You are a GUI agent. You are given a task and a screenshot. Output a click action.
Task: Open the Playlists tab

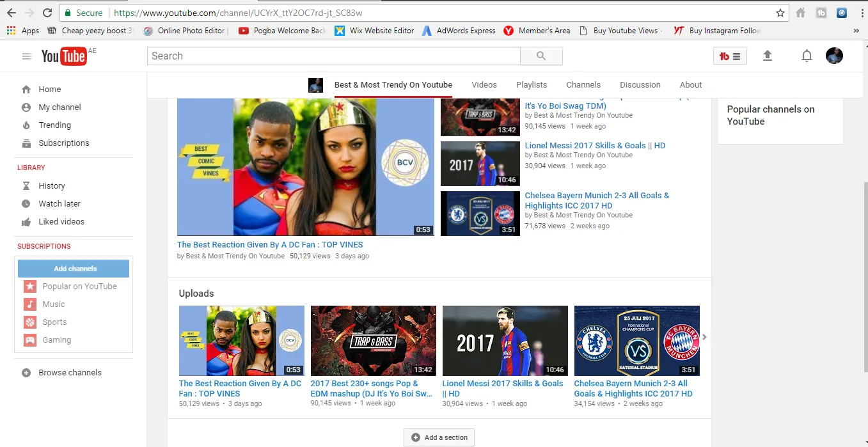click(x=532, y=84)
